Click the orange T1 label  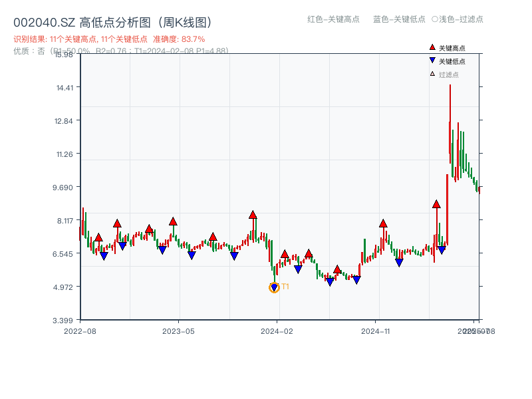pos(285,287)
